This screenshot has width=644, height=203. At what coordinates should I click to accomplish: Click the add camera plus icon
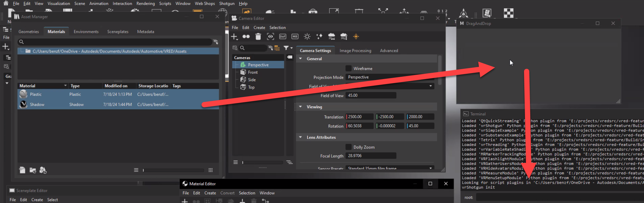click(x=234, y=37)
